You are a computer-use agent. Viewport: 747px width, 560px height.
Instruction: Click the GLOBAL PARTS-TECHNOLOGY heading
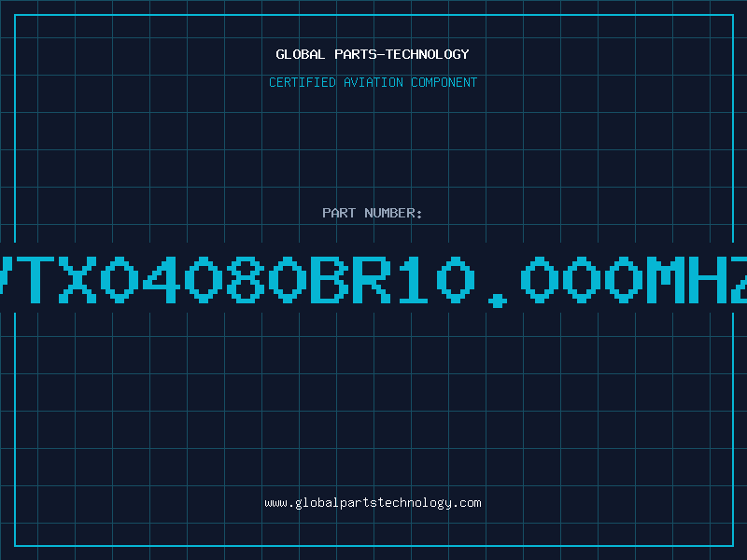pos(373,54)
